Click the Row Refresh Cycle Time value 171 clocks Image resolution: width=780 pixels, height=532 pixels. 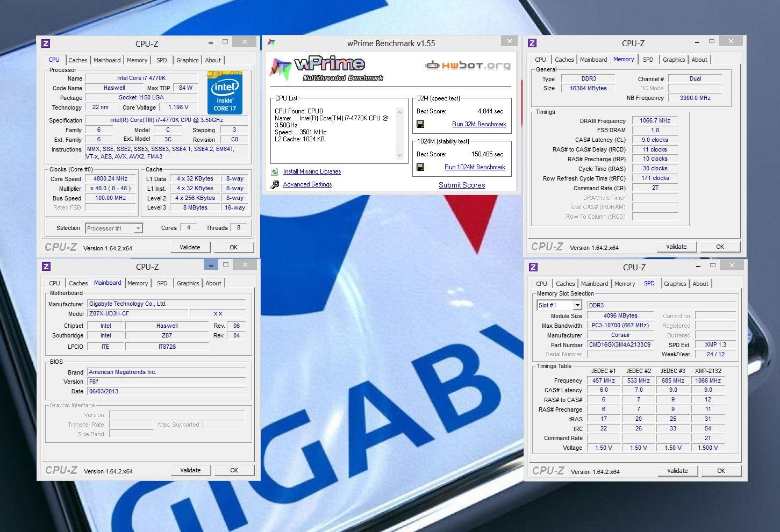click(x=655, y=178)
